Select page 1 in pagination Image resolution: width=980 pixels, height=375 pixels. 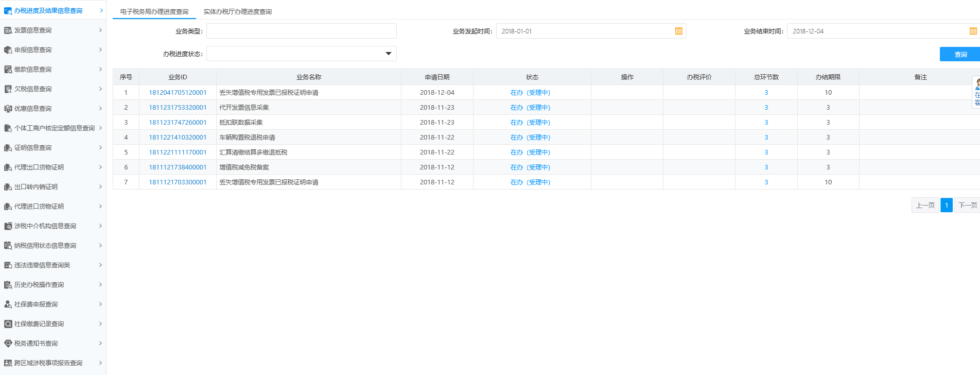[x=946, y=205]
